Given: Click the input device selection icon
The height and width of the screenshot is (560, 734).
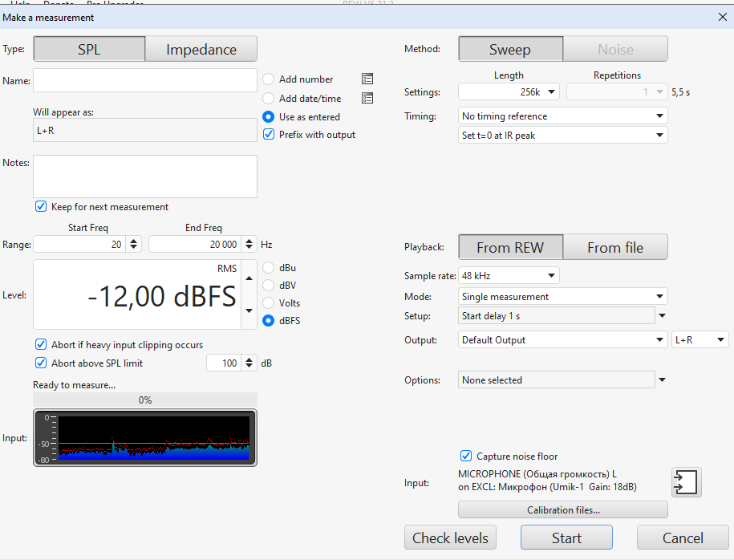Looking at the screenshot, I should pos(686,482).
